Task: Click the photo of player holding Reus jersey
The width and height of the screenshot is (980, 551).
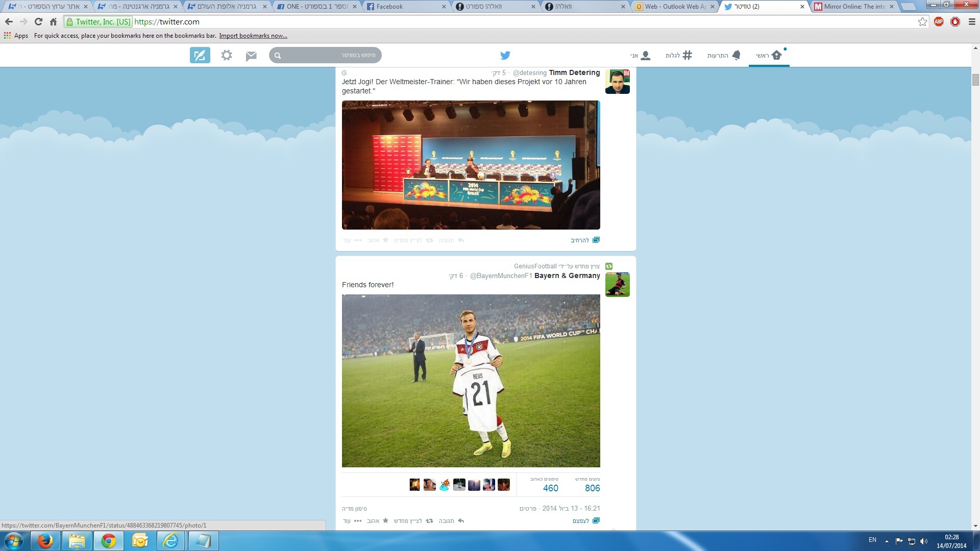Action: (x=471, y=380)
